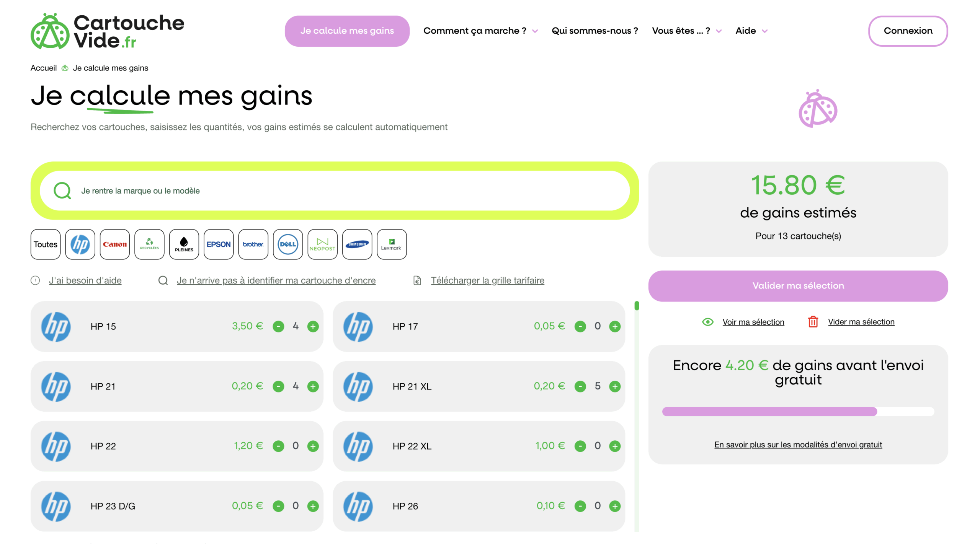
Task: Add one HP 22 XL cartridge
Action: 614,446
